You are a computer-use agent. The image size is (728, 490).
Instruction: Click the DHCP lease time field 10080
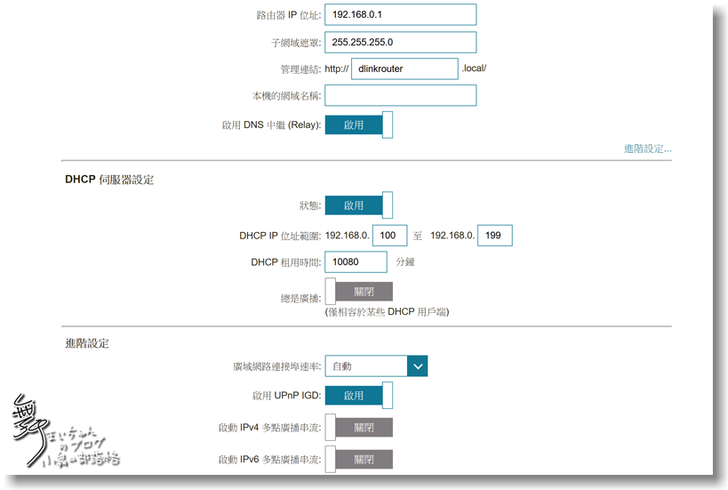pyautogui.click(x=356, y=262)
